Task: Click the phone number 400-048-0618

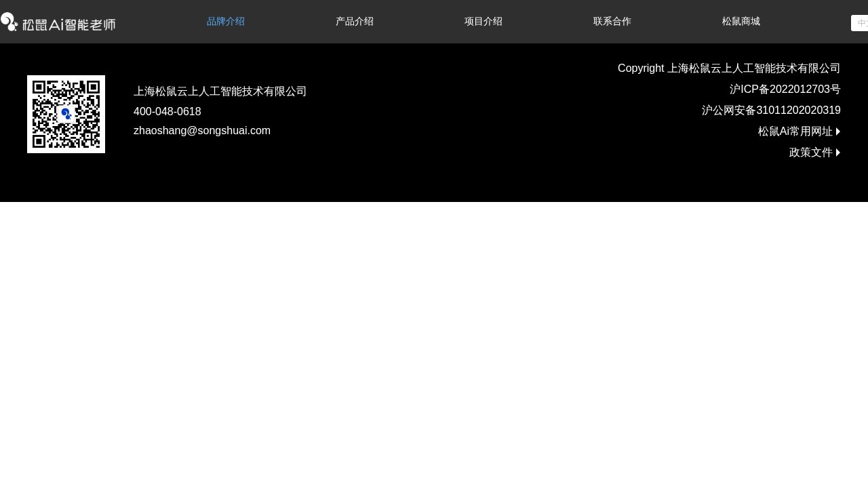Action: click(167, 112)
